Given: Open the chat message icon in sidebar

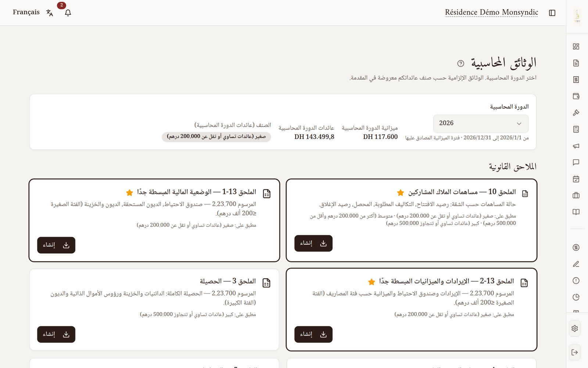Looking at the screenshot, I should 576,162.
